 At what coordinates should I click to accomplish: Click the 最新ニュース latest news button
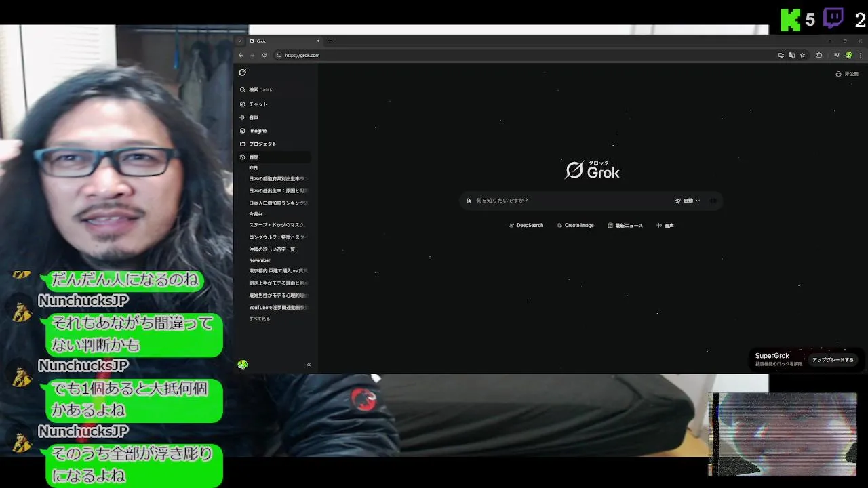coord(625,226)
